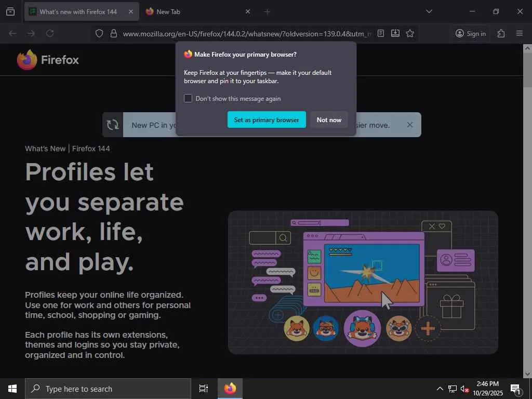Dismiss dialog with Not now

pos(329,120)
